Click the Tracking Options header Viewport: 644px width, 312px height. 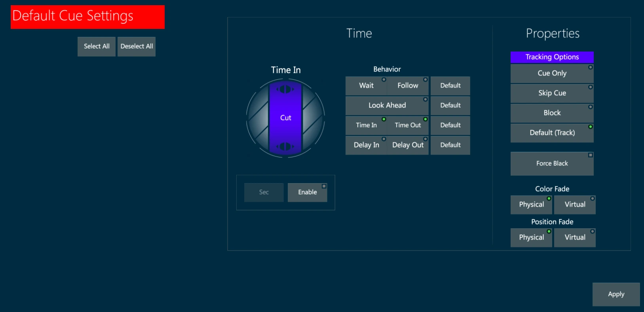point(552,57)
